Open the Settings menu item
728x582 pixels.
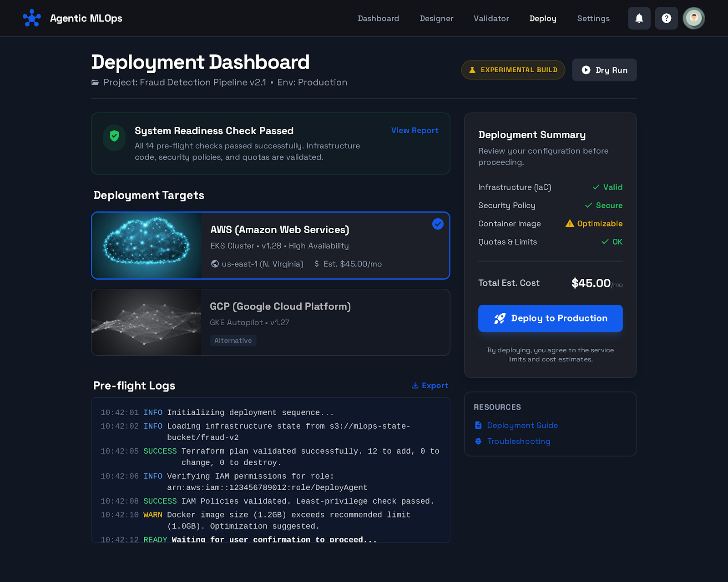tap(593, 18)
